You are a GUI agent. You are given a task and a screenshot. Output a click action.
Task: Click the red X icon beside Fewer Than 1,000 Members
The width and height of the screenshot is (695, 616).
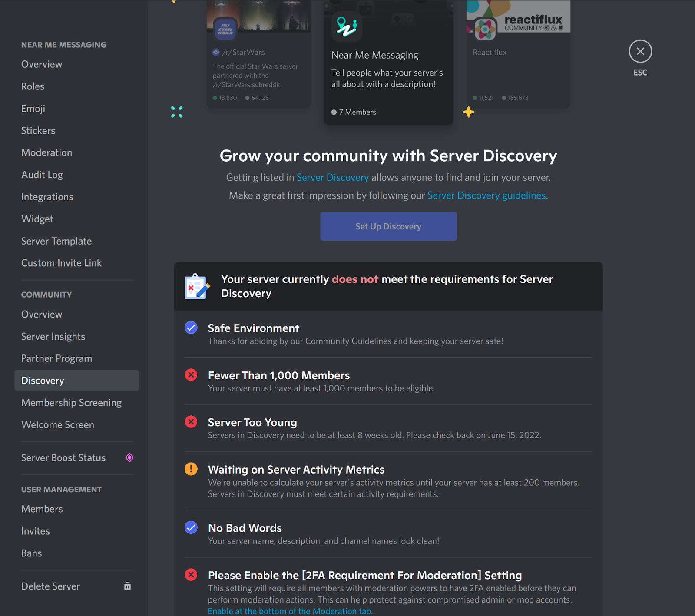[191, 374]
